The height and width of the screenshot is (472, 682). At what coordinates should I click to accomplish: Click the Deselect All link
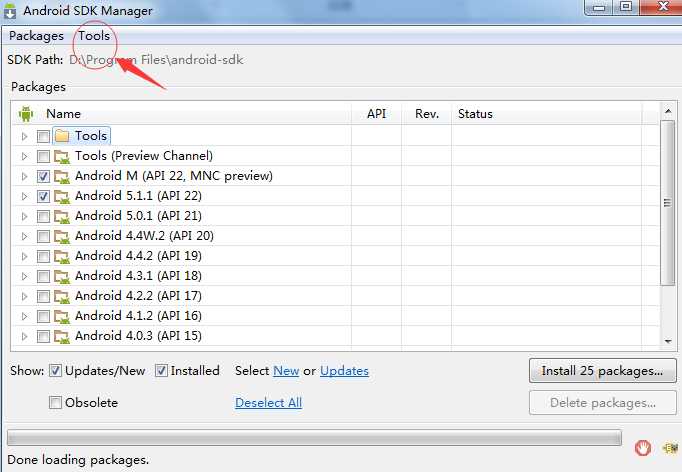(x=268, y=403)
